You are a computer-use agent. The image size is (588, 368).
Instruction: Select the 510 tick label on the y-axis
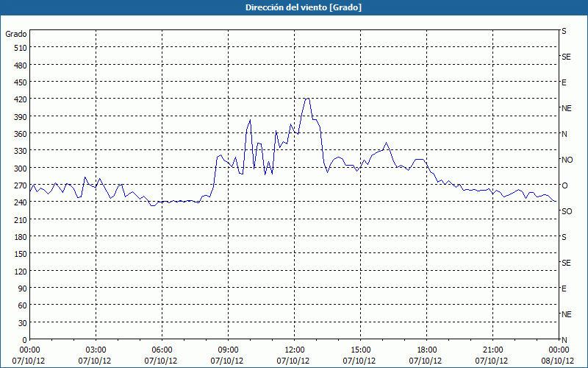[x=21, y=48]
